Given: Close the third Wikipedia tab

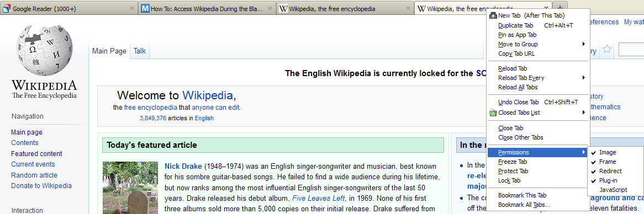Looking at the screenshot, I should [408, 9].
